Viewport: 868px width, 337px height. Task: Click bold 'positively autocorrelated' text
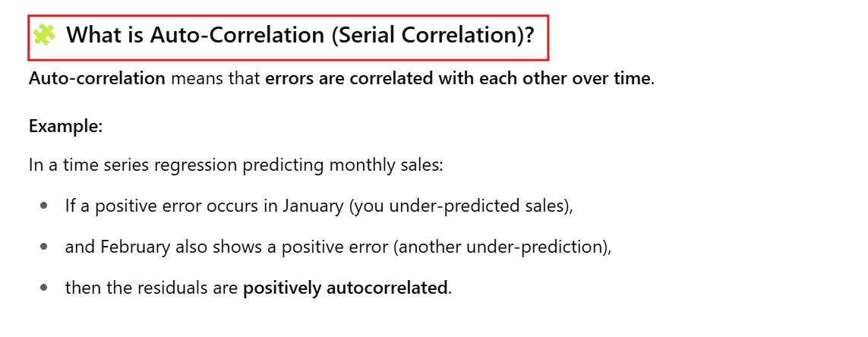(345, 288)
